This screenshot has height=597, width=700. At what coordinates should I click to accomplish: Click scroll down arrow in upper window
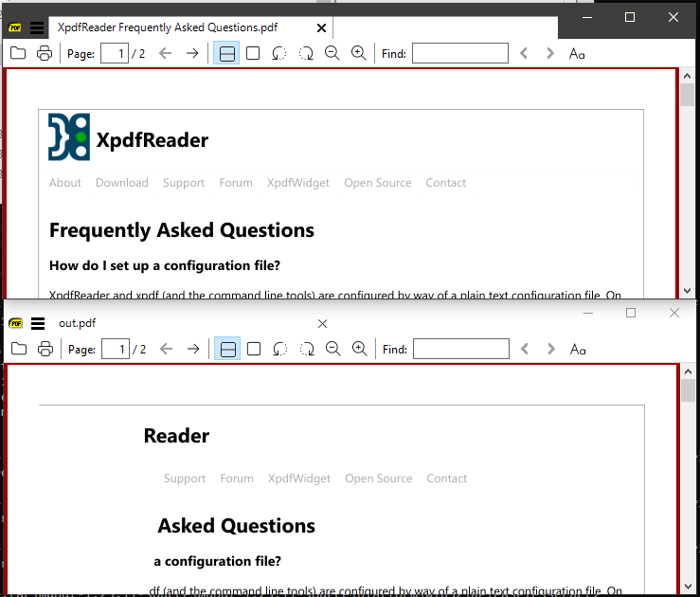click(x=688, y=291)
